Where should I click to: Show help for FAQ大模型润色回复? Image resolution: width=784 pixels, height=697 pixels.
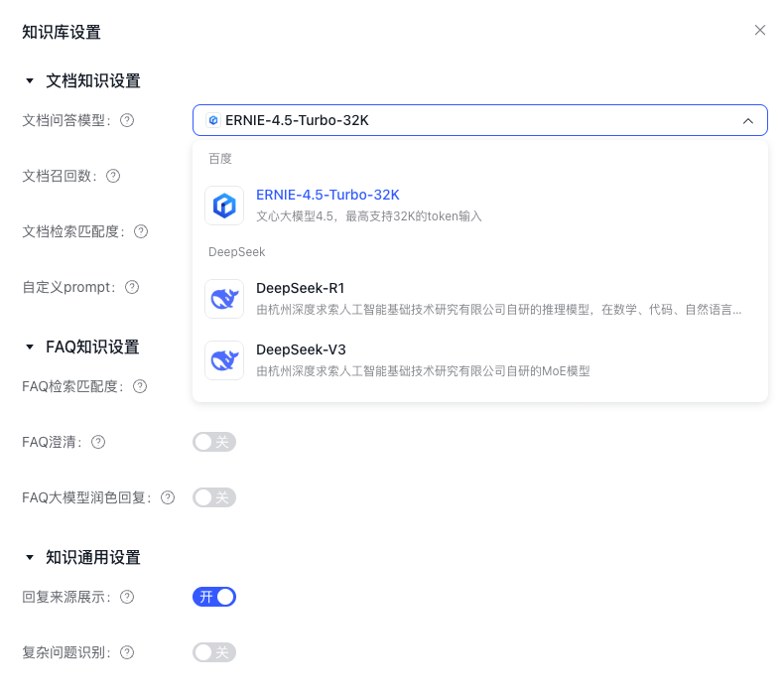click(x=168, y=497)
